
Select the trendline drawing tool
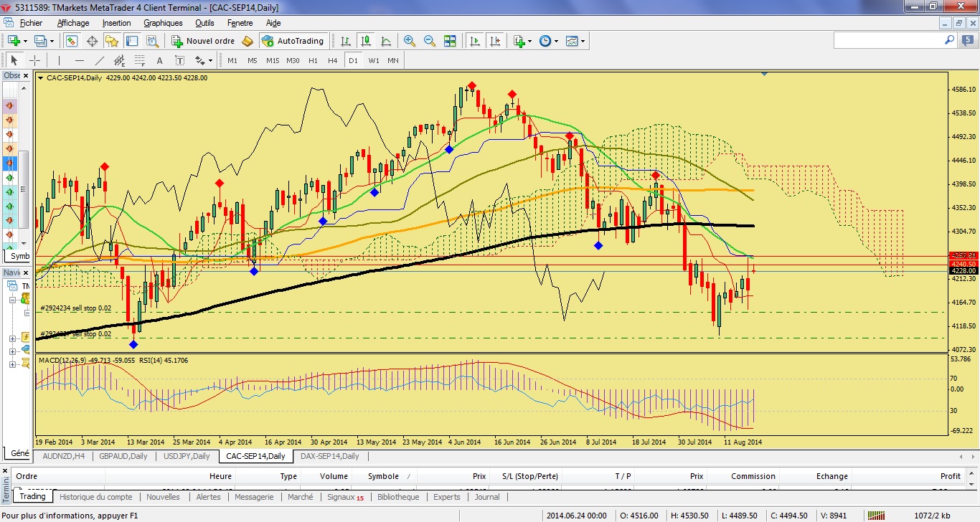pos(99,60)
